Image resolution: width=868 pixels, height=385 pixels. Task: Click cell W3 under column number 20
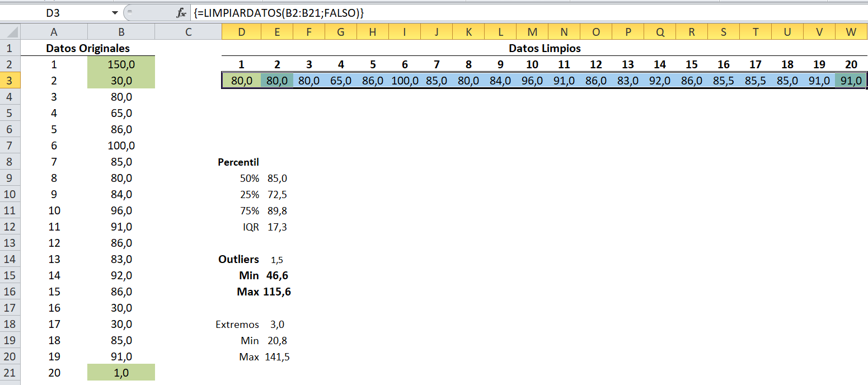851,81
